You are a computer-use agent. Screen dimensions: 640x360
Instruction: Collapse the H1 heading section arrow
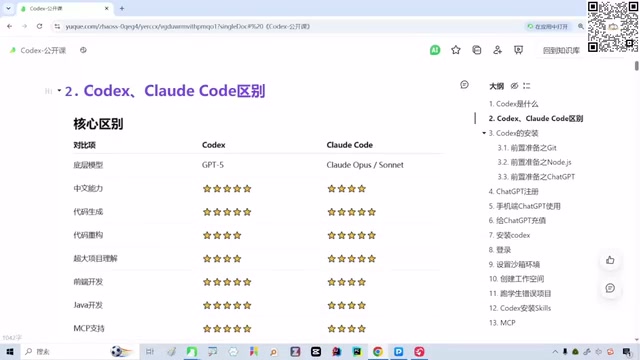pos(59,91)
